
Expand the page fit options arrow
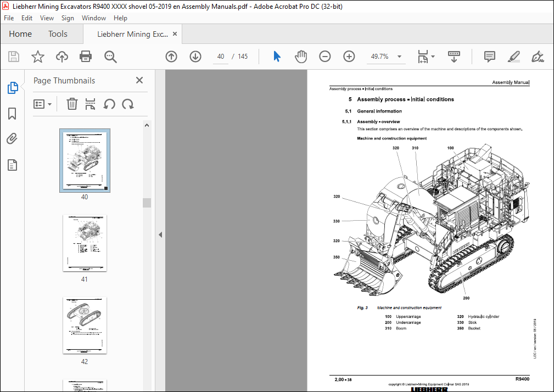tap(433, 57)
